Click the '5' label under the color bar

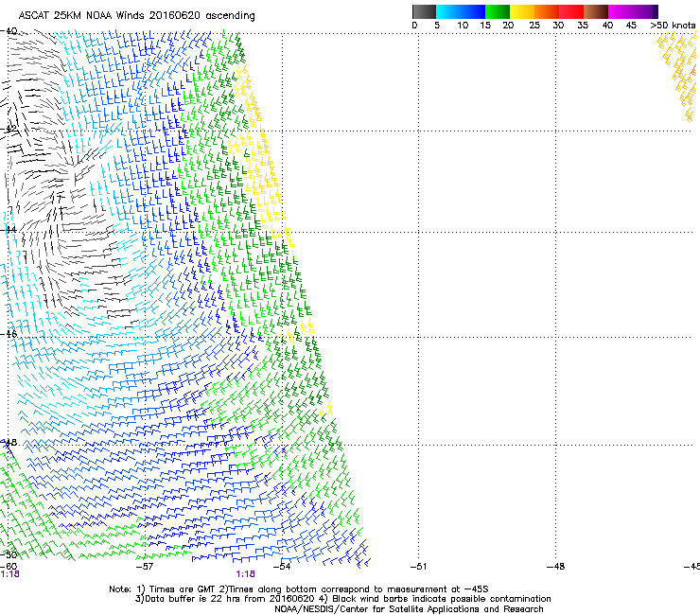(x=437, y=26)
